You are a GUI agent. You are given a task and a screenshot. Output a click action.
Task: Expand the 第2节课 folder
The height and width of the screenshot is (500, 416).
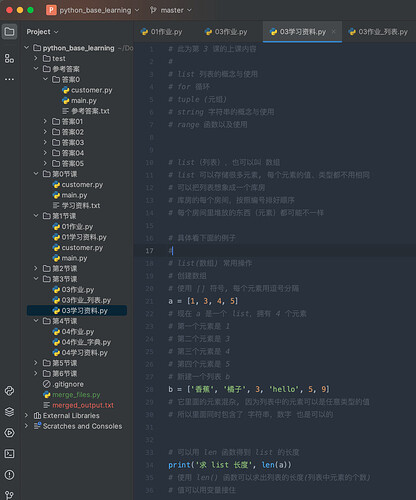[36, 268]
